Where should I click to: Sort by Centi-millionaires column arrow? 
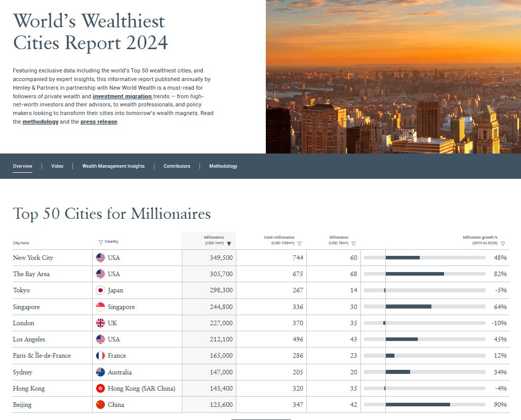[299, 244]
